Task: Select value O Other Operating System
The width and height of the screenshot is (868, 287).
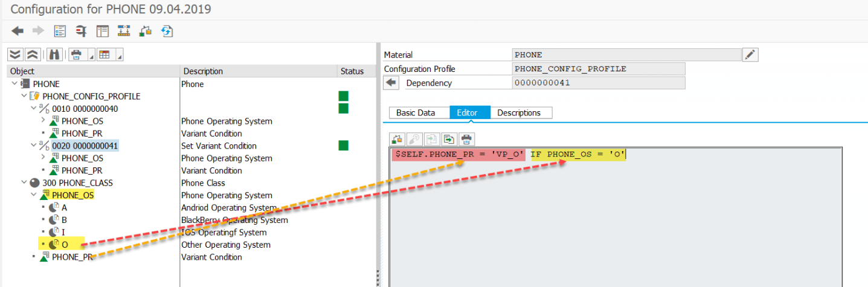Action: 65,245
